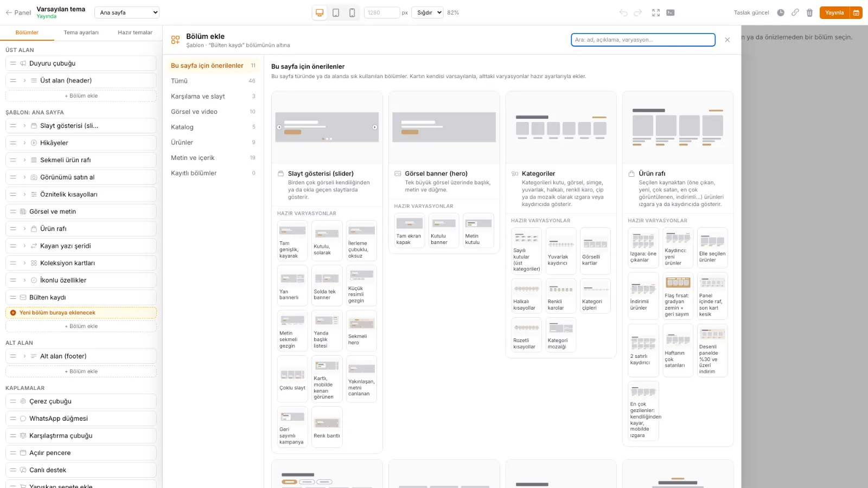This screenshot has width=868, height=488.
Task: Expand the Alt alan (footer) chevron
Action: coord(24,356)
